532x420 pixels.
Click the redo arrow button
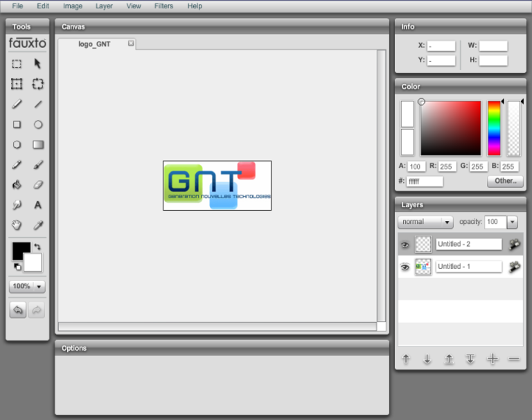point(37,310)
